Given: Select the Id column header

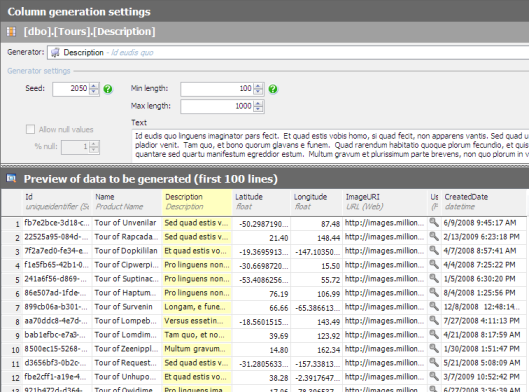Looking at the screenshot, I should point(57,202).
